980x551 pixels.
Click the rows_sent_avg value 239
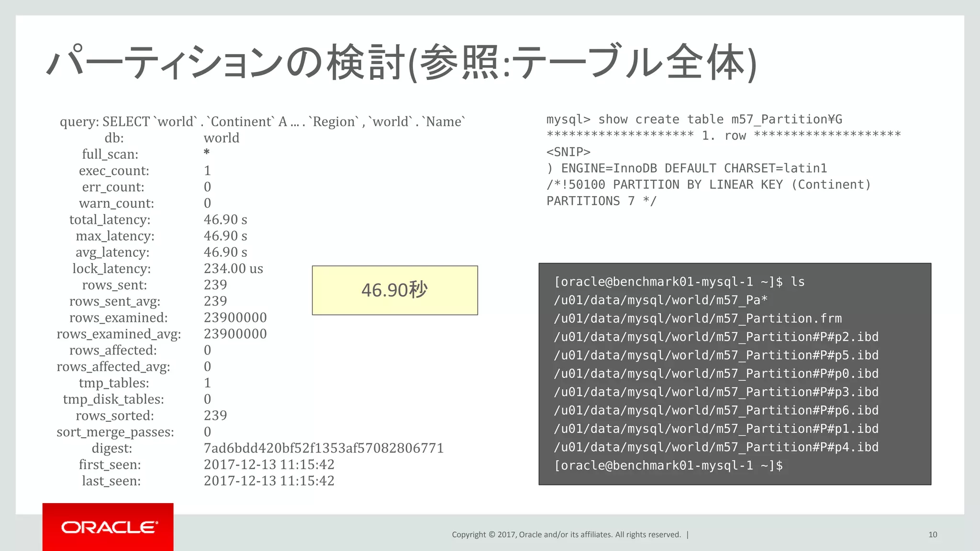[x=215, y=301]
